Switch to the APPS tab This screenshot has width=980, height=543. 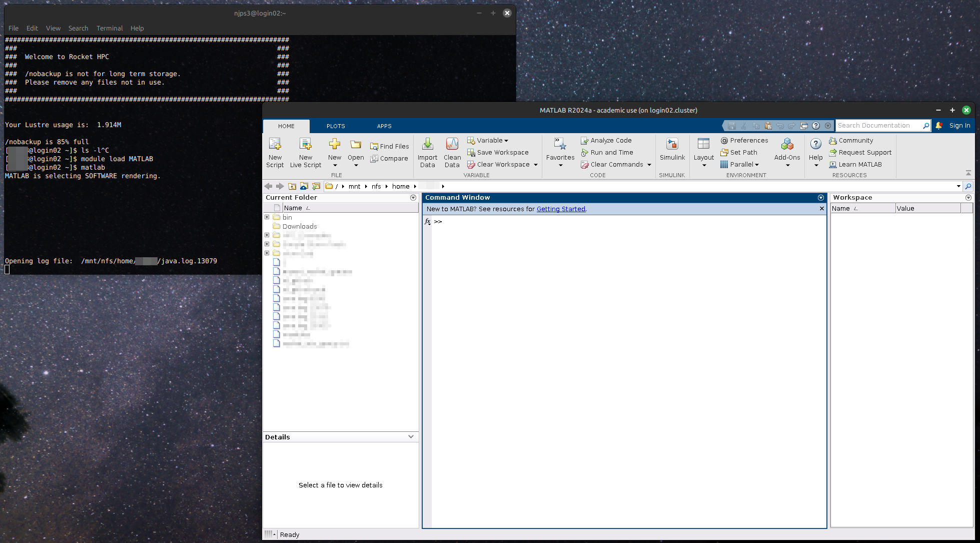pos(384,126)
